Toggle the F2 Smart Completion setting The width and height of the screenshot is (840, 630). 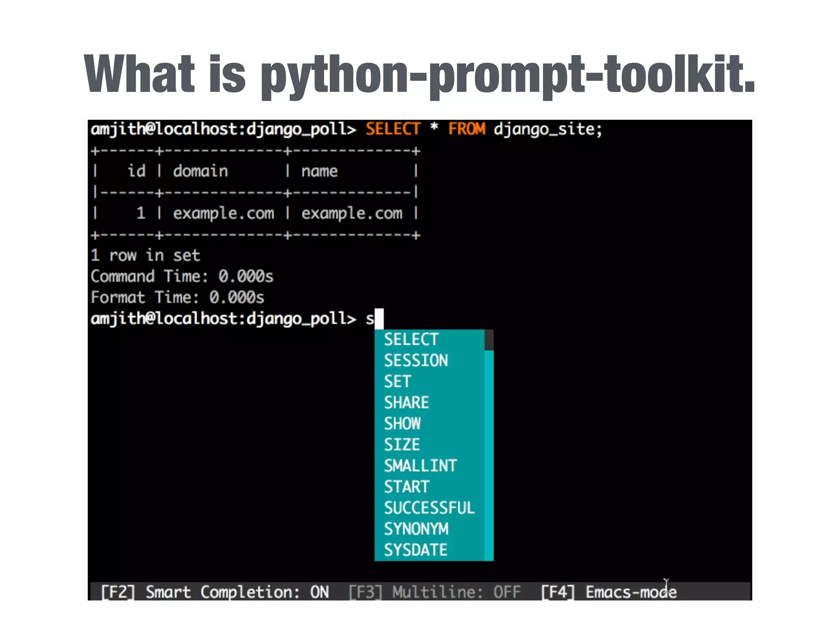pos(215,592)
